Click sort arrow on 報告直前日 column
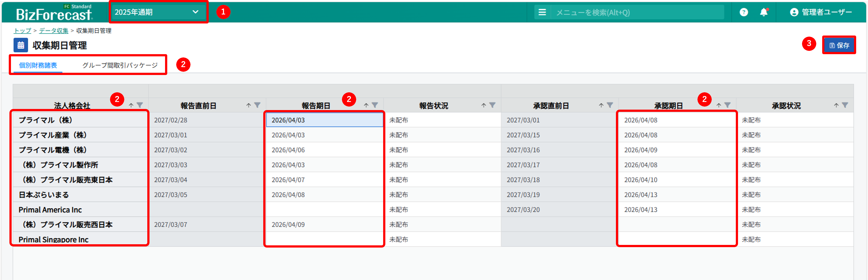 (248, 105)
